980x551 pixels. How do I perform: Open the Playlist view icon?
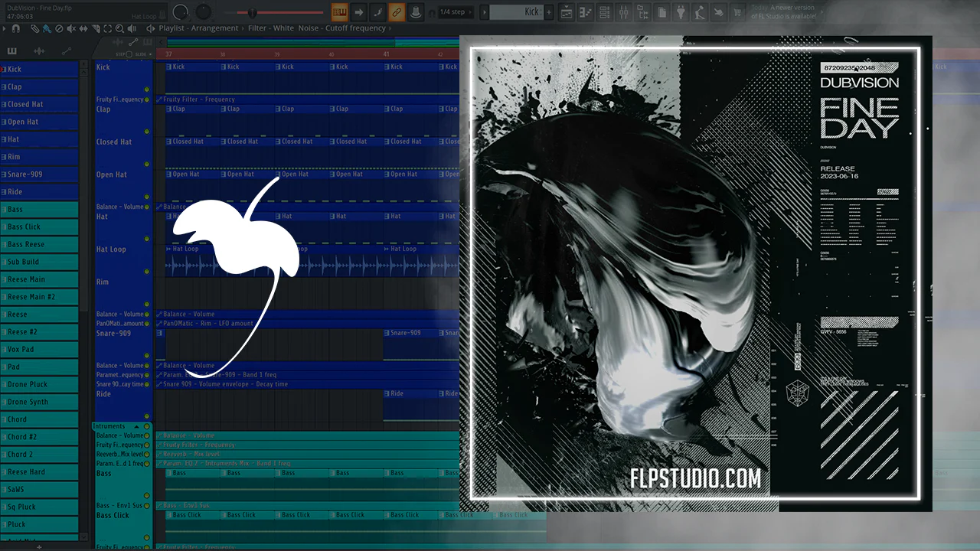point(567,12)
